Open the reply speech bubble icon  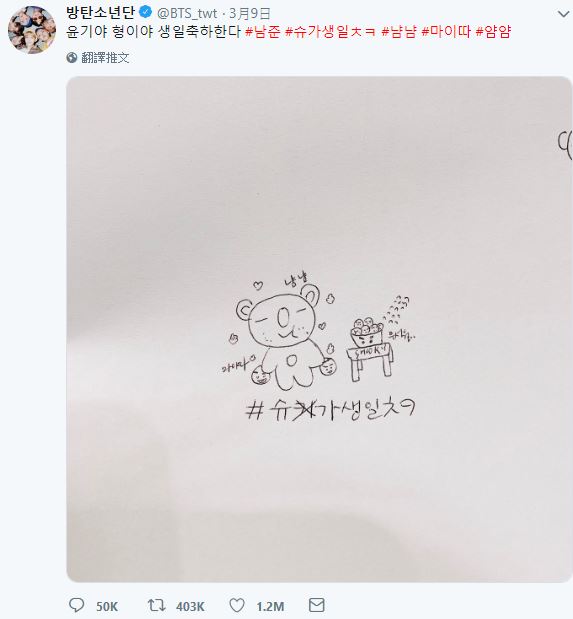(x=77, y=605)
